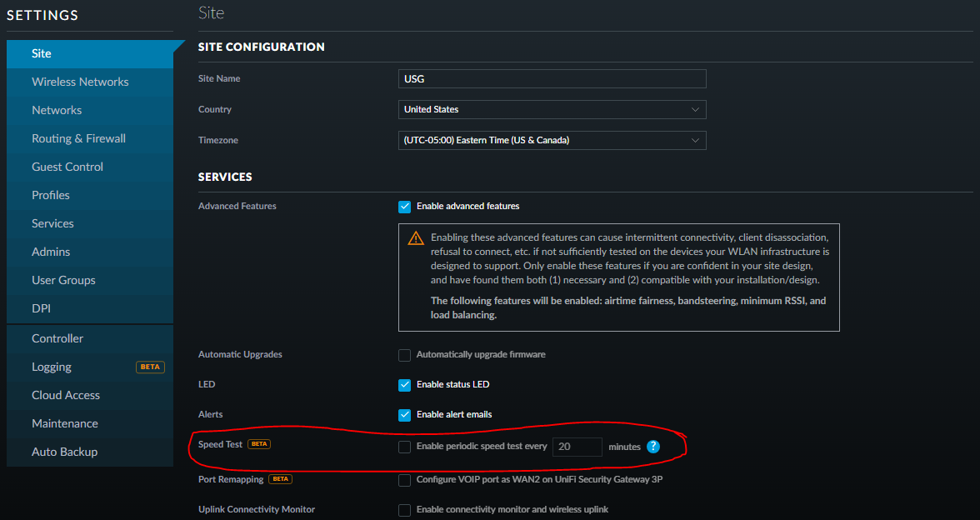Enable connectivity monitor and wireless uplink
The image size is (980, 520).
pyautogui.click(x=405, y=510)
